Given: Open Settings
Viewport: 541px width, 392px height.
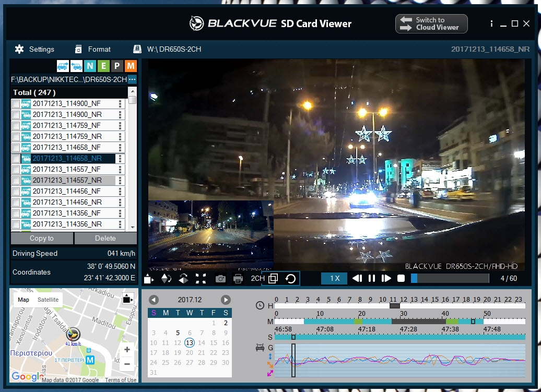Looking at the screenshot, I should (34, 49).
